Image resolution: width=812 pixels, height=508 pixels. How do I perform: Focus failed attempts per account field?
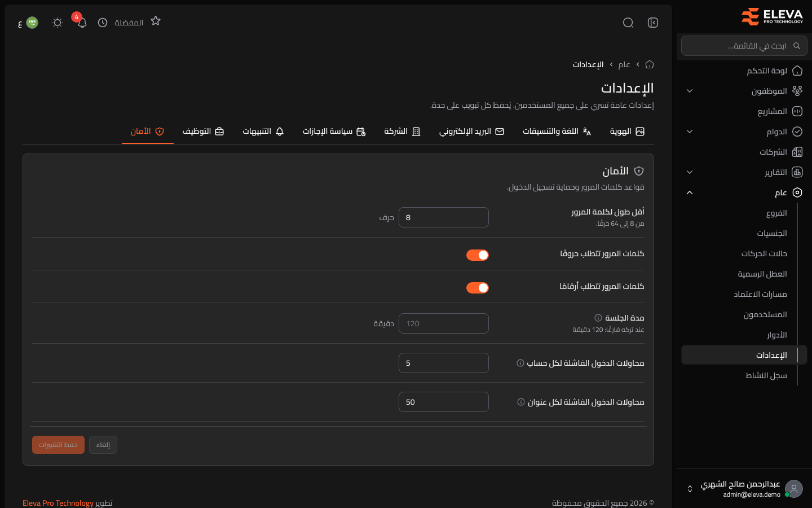click(444, 363)
